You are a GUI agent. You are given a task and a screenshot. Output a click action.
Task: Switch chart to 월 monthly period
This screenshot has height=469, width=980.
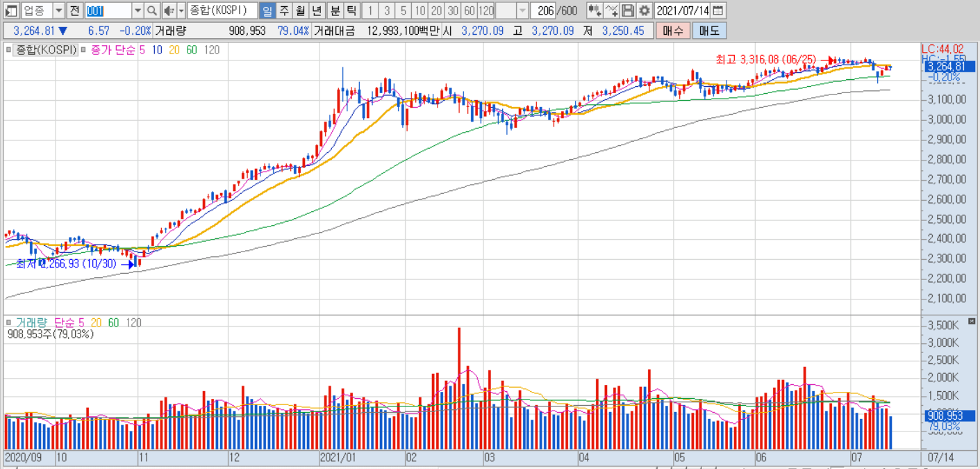click(x=299, y=10)
